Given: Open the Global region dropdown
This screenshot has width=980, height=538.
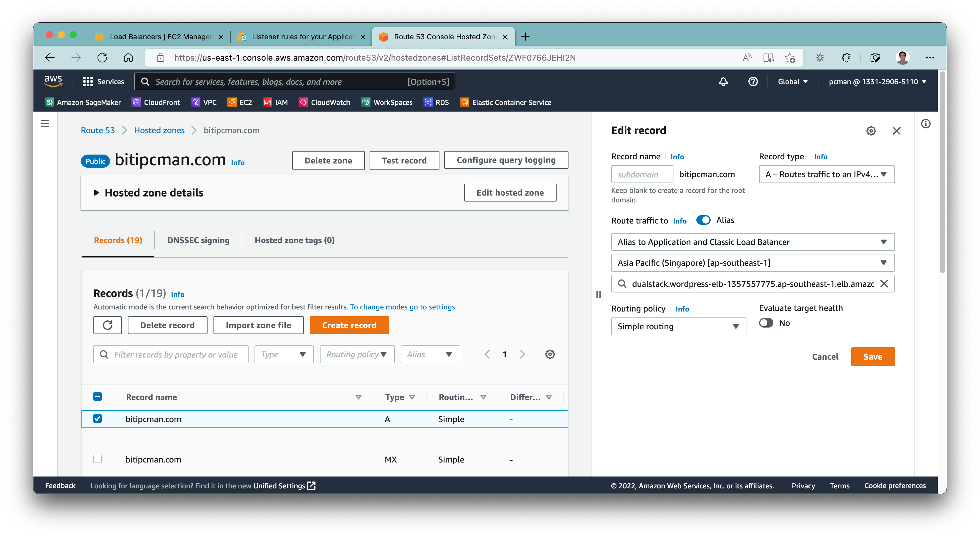Looking at the screenshot, I should pyautogui.click(x=792, y=81).
